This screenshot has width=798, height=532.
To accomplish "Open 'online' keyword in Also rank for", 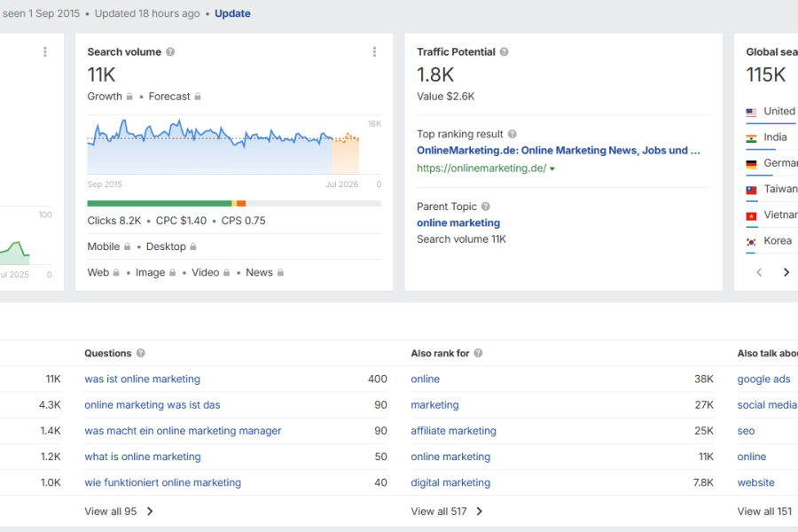I will (x=426, y=379).
